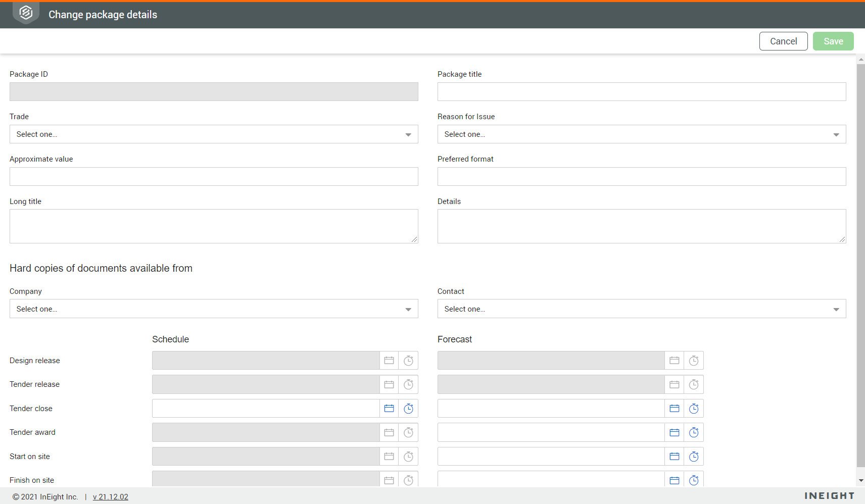Screen dimensions: 865x504
Task: Open time picker for Tender award forecast
Action: coord(694,432)
